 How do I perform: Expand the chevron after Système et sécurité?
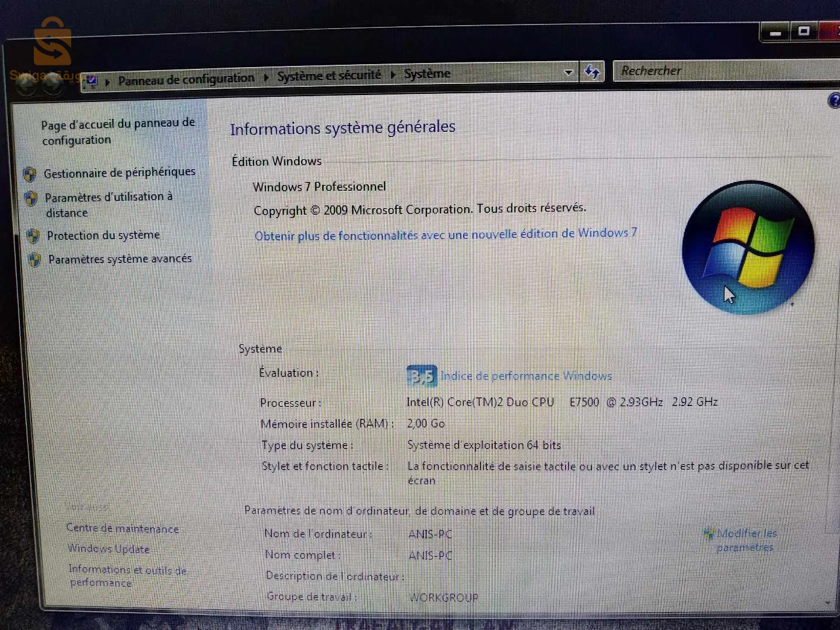point(393,75)
